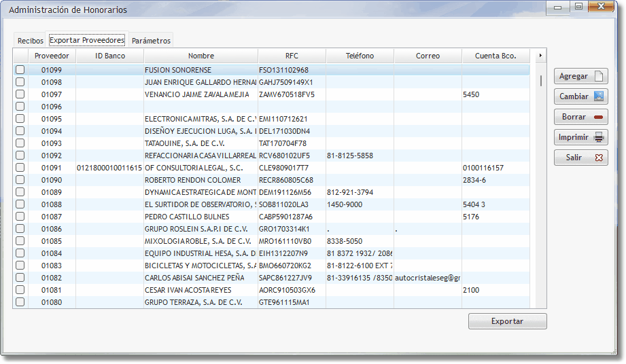Click the Imprimir button with printer icon
This screenshot has width=626, height=364.
[581, 137]
